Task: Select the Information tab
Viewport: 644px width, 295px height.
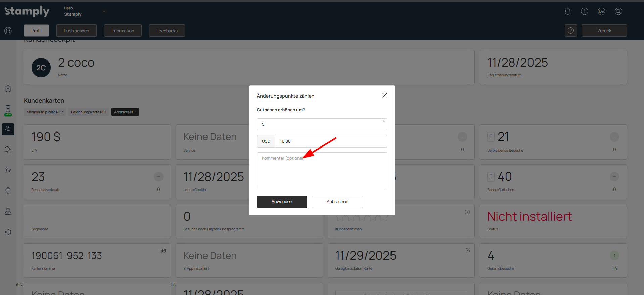Action: (x=123, y=31)
